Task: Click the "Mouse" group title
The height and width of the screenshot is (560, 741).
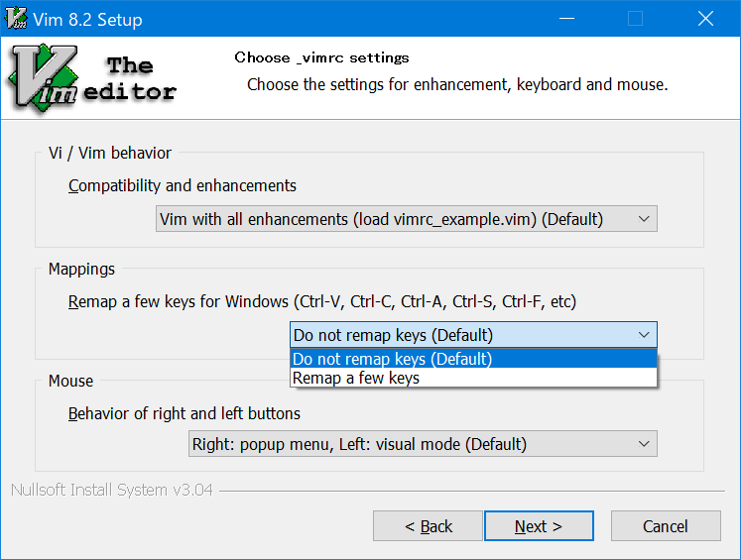Action: [x=70, y=381]
